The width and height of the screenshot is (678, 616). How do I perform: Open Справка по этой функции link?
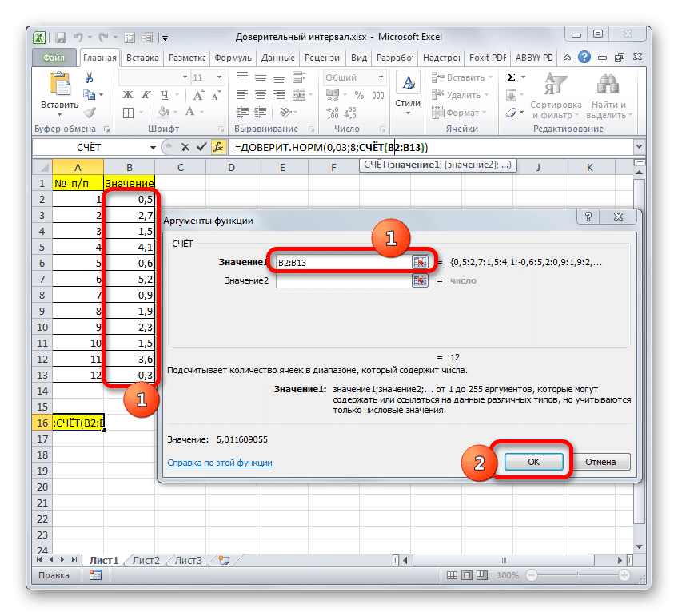coord(220,463)
